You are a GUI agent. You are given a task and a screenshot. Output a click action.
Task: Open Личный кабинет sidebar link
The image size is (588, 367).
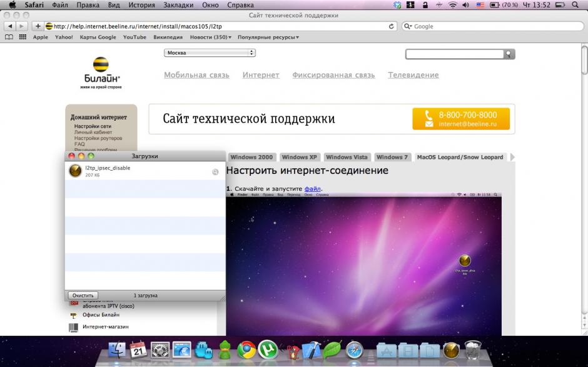tap(93, 132)
